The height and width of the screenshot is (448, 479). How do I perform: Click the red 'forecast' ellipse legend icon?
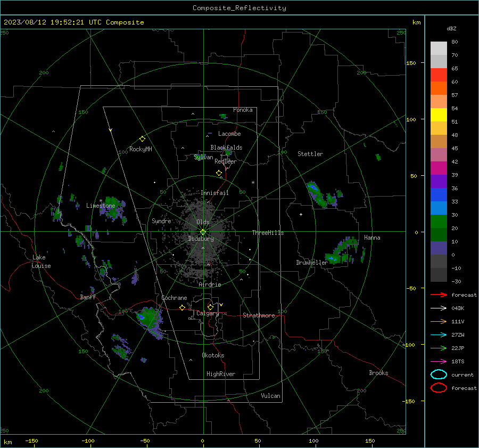pyautogui.click(x=439, y=388)
